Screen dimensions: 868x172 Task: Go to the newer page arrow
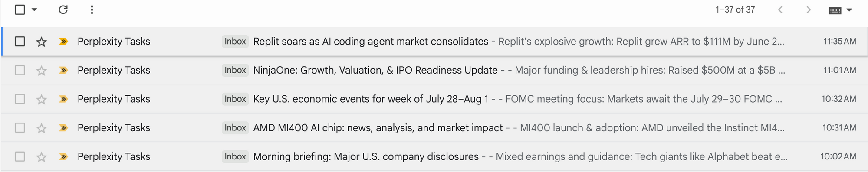coord(780,10)
